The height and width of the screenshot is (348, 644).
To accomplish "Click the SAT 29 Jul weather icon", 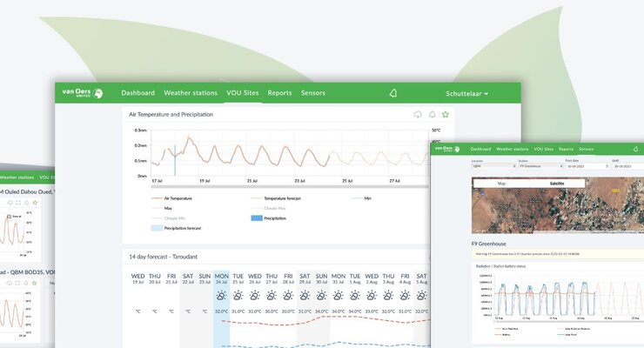I will (305, 296).
